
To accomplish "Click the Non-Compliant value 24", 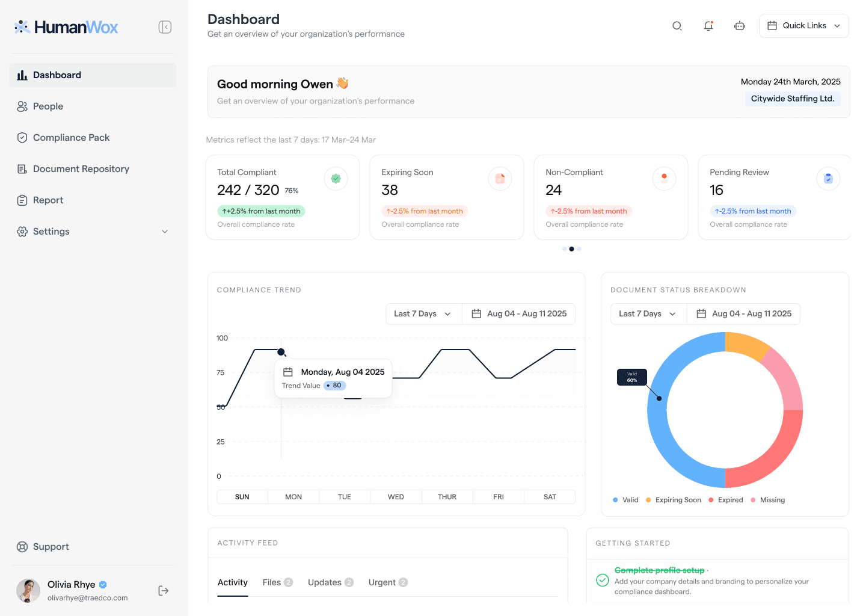I will pos(554,190).
